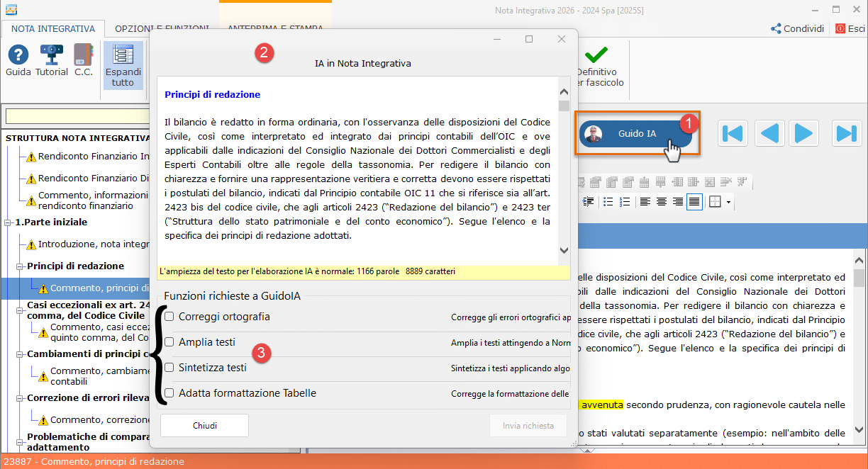Image resolution: width=868 pixels, height=469 pixels.
Task: Click the Principi di redazione heading in dialog
Action: (x=212, y=94)
